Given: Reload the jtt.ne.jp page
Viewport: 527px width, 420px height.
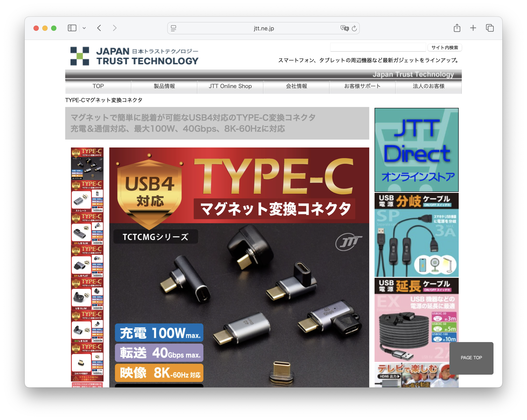Looking at the screenshot, I should [x=354, y=28].
